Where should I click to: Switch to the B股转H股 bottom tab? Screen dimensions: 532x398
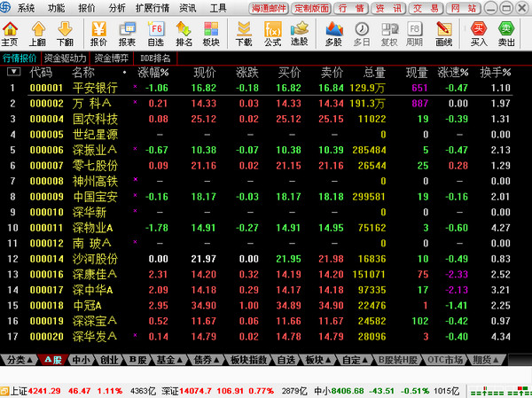(x=397, y=360)
